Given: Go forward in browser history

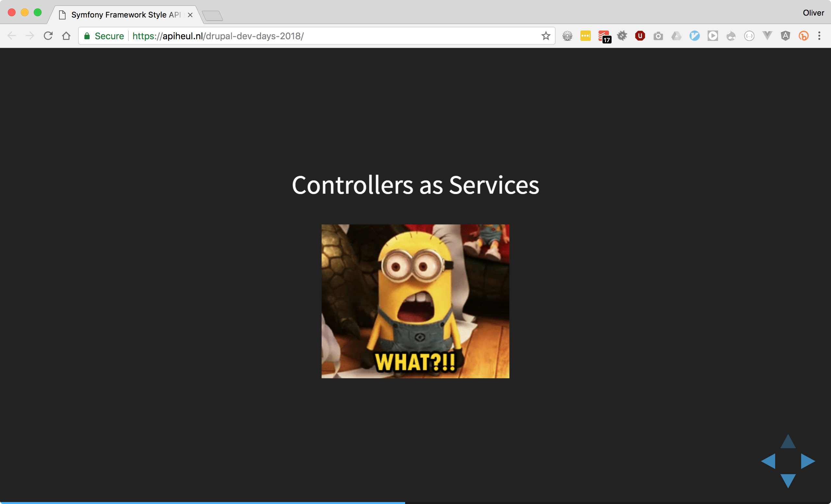Looking at the screenshot, I should (30, 36).
